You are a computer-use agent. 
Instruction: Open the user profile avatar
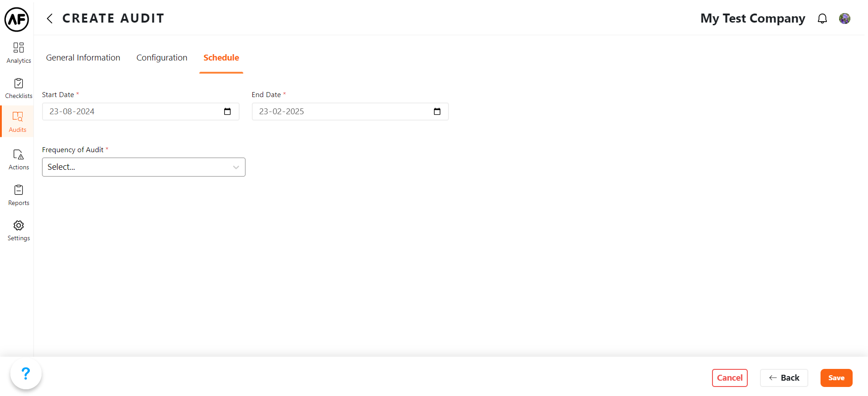click(x=844, y=19)
